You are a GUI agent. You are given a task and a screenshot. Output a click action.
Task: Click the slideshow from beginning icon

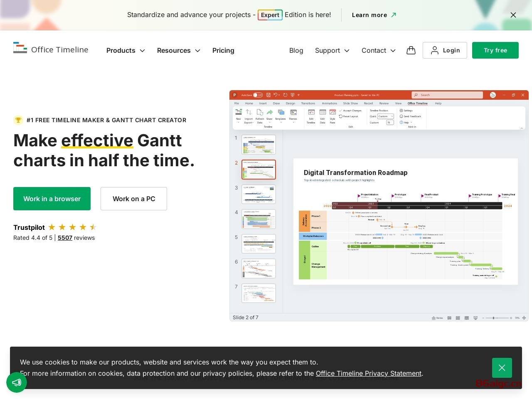point(293,95)
